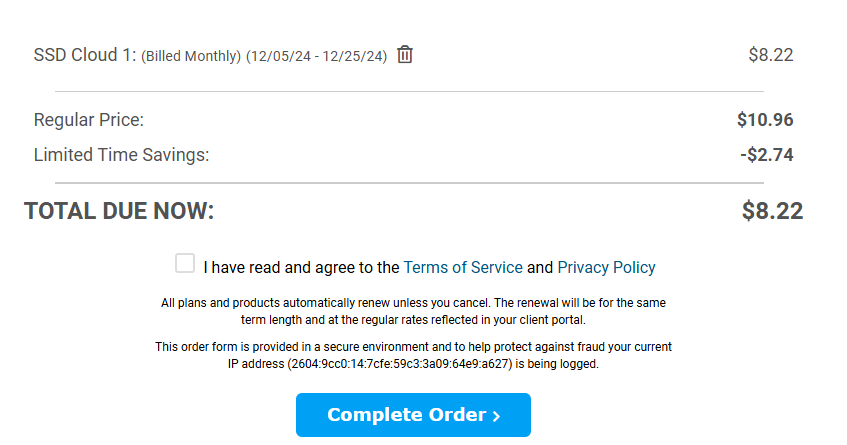Click the $10.96 regular price amount

point(765,120)
